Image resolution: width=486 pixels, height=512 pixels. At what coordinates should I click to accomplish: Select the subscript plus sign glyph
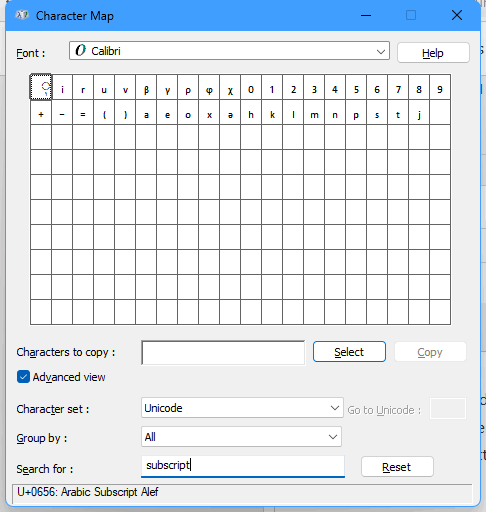tap(41, 112)
